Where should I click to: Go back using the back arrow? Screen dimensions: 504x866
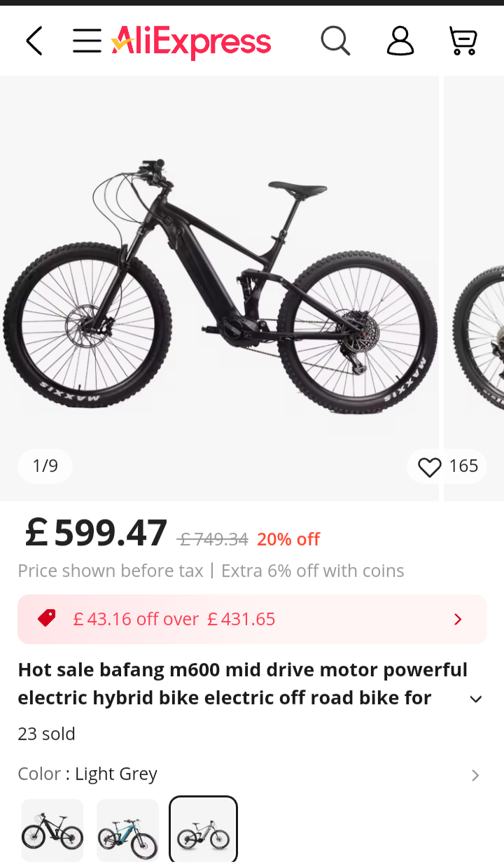pos(34,41)
